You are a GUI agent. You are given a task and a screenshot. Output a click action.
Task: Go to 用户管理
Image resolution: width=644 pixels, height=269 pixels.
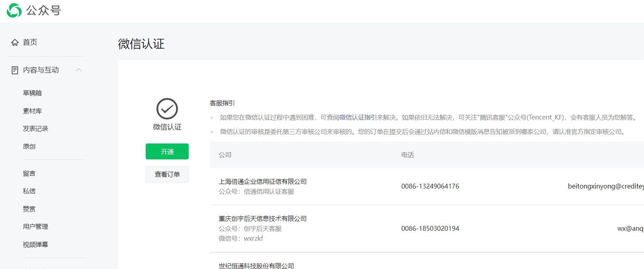point(35,226)
